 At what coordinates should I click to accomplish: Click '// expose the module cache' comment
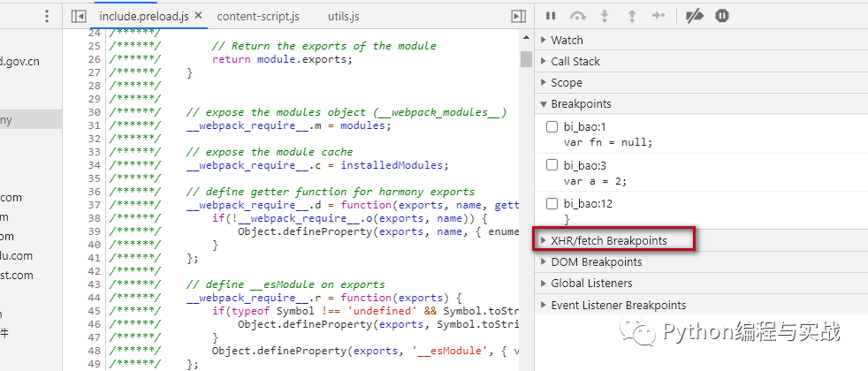pos(269,152)
